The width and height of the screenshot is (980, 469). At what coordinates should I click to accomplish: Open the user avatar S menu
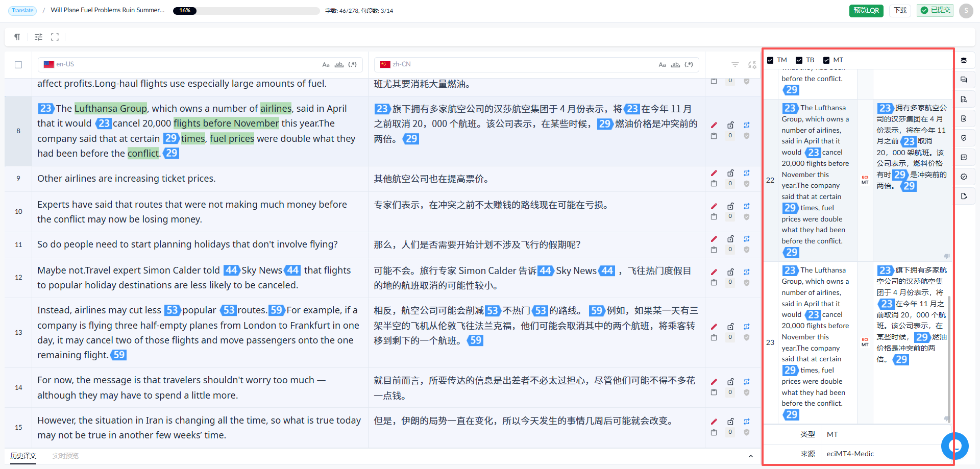(x=966, y=11)
